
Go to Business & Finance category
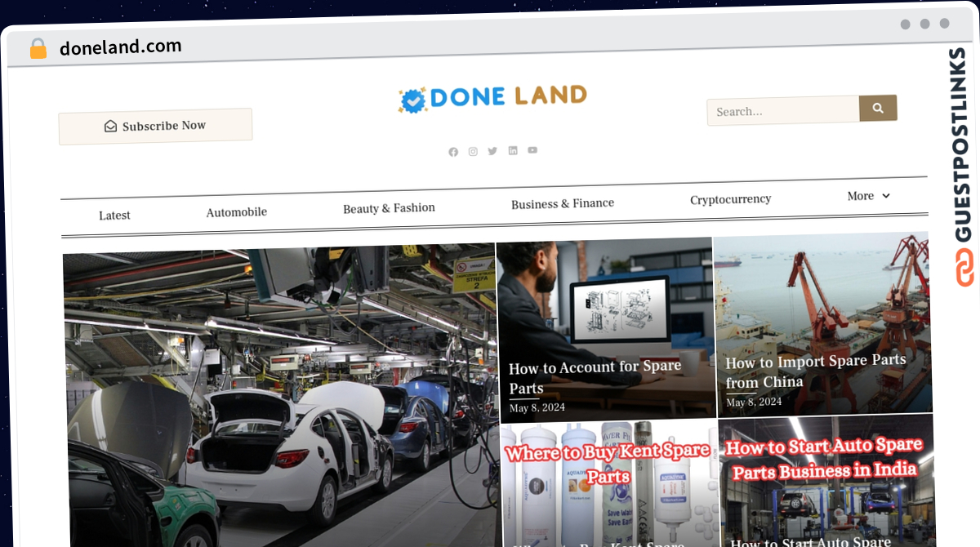[x=563, y=203]
